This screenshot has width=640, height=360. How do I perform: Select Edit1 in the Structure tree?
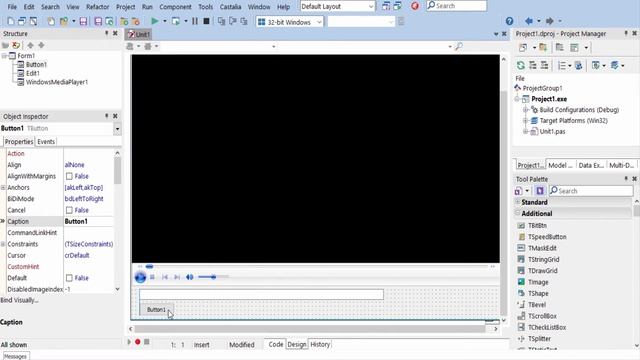click(x=33, y=73)
